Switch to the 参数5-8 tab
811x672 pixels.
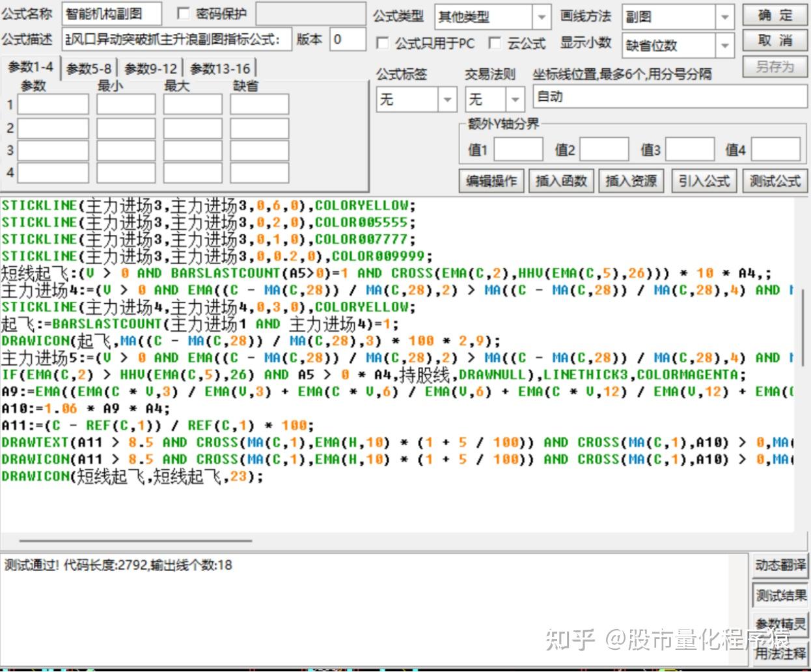tap(89, 68)
